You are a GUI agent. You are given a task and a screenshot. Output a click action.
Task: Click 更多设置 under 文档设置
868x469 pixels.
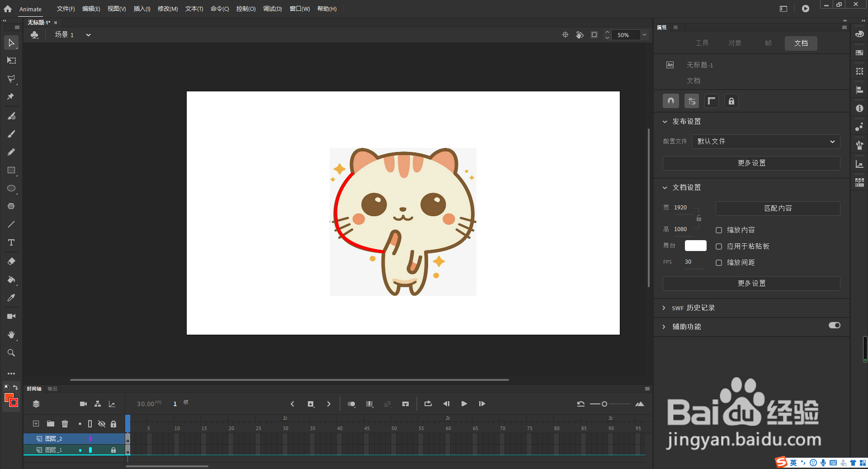tap(751, 284)
